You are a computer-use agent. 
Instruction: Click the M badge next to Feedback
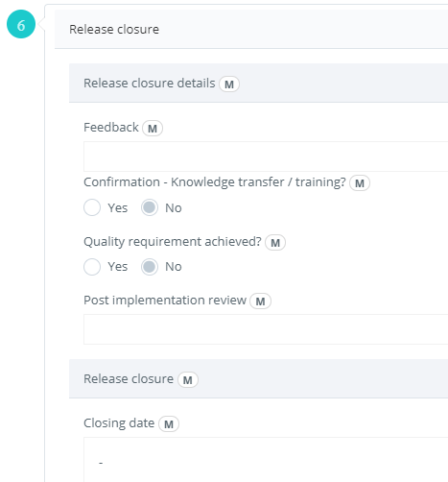pos(153,129)
